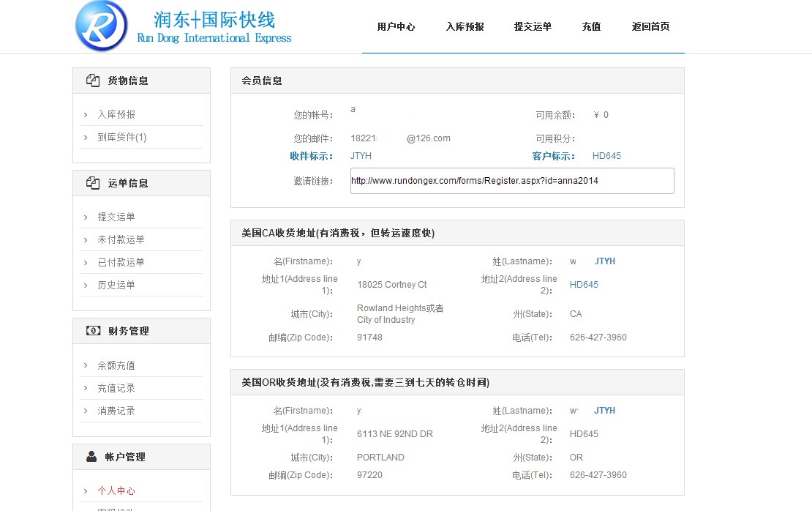The image size is (812, 511).
Task: Click the chevron beside 历史运单
Action: (x=86, y=285)
